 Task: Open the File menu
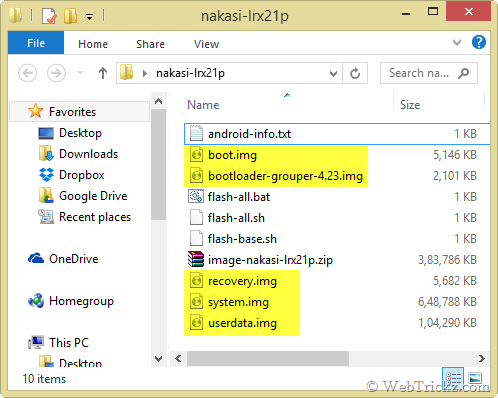tap(36, 43)
